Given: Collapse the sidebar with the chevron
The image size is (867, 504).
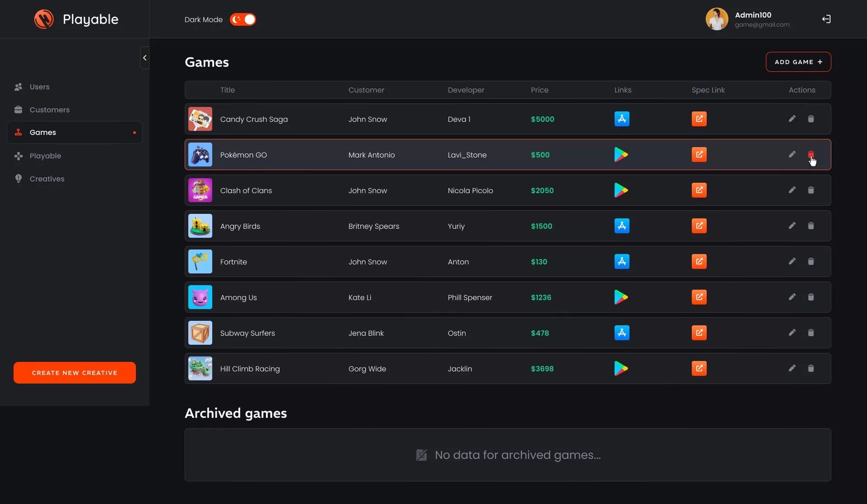Looking at the screenshot, I should pos(145,57).
